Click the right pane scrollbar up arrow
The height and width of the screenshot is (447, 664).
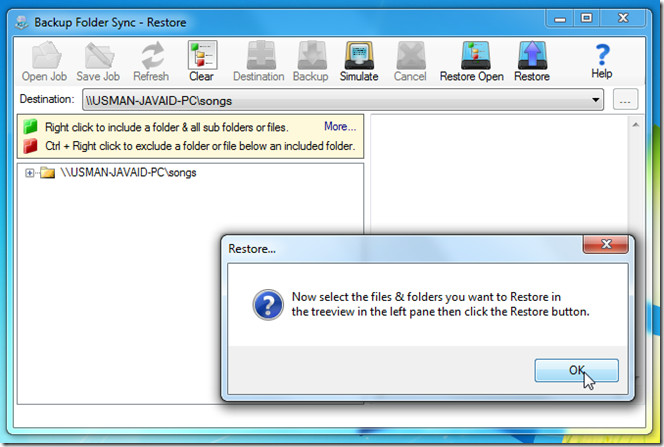point(635,125)
